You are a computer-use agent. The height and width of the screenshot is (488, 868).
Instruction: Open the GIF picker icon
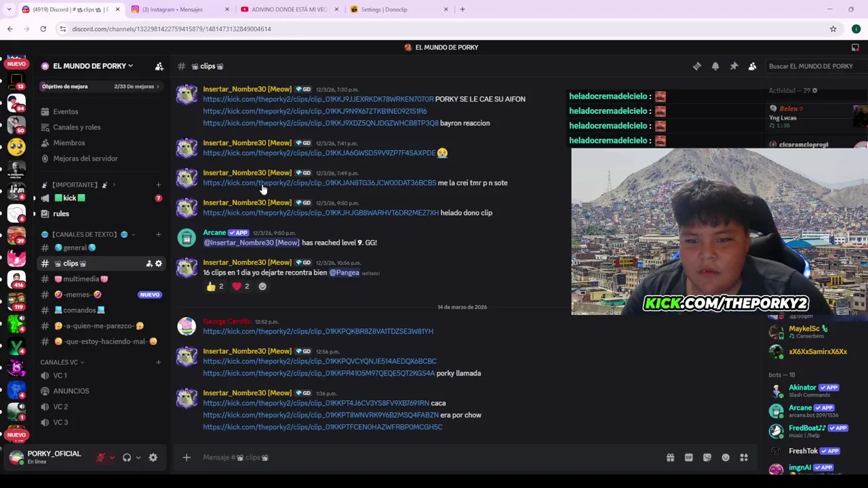coord(688,457)
